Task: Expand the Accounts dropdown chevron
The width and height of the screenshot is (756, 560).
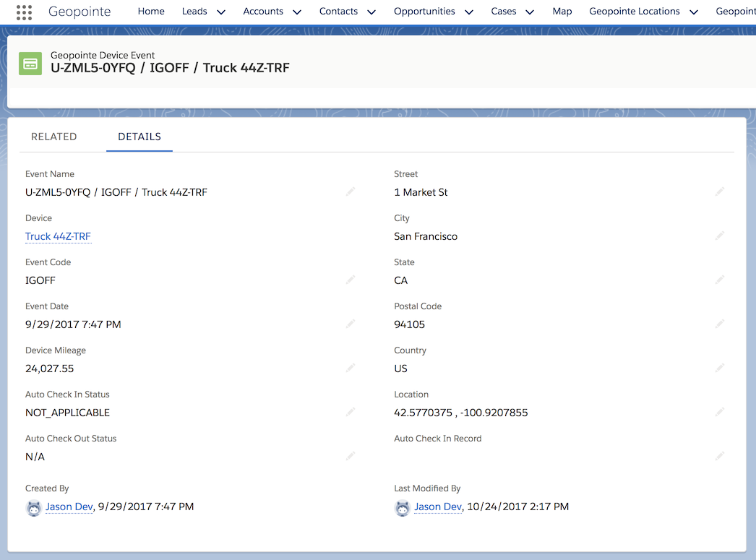Action: [x=298, y=12]
